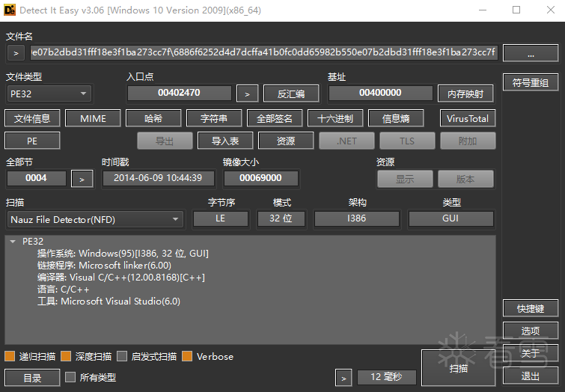Click the 全部签名 signatures button
Image resolution: width=565 pixels, height=392 pixels.
pyautogui.click(x=275, y=118)
